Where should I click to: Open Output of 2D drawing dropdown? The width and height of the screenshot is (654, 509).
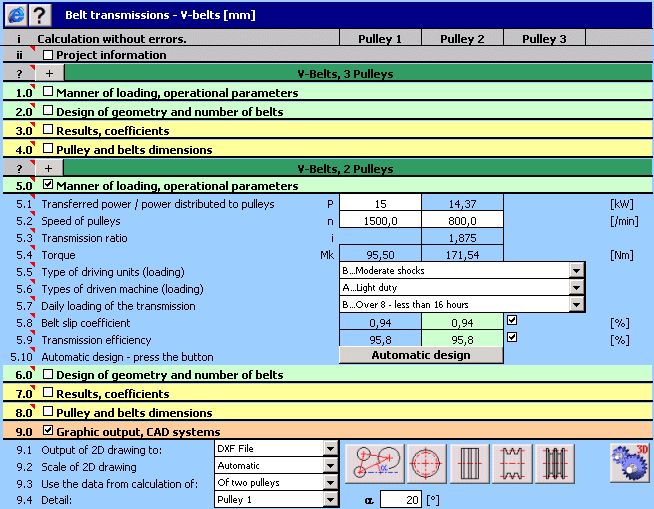330,449
